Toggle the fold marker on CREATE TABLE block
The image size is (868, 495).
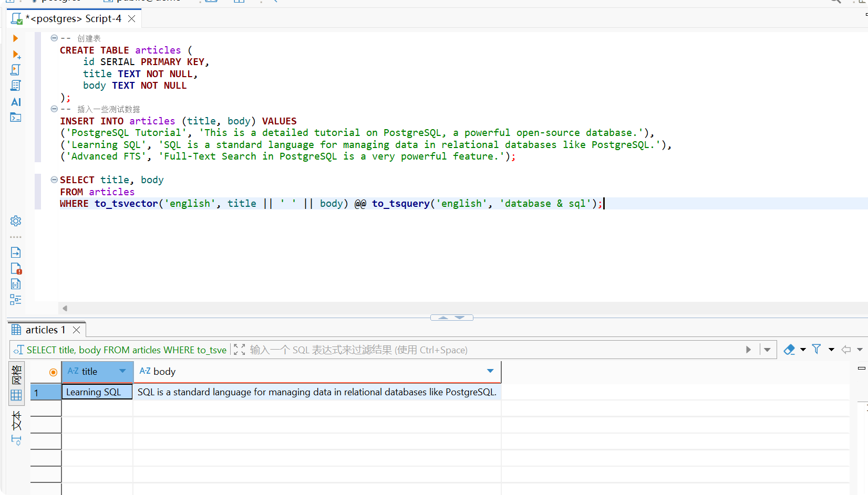tap(54, 38)
